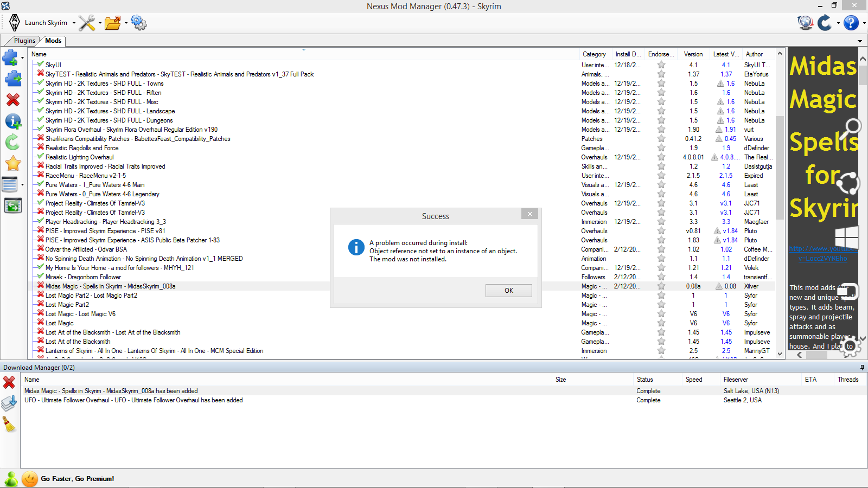Open the Windows charms Share icon
Viewport: 868px width, 488px height.
[x=847, y=183]
